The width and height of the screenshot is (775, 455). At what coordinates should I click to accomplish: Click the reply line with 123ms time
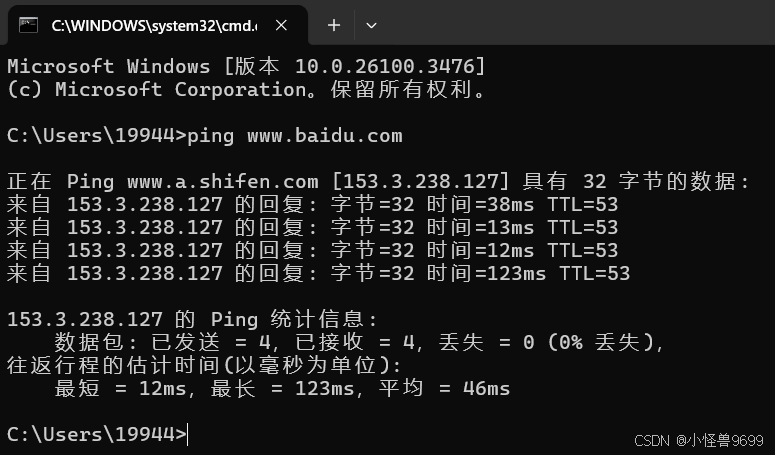pyautogui.click(x=318, y=273)
